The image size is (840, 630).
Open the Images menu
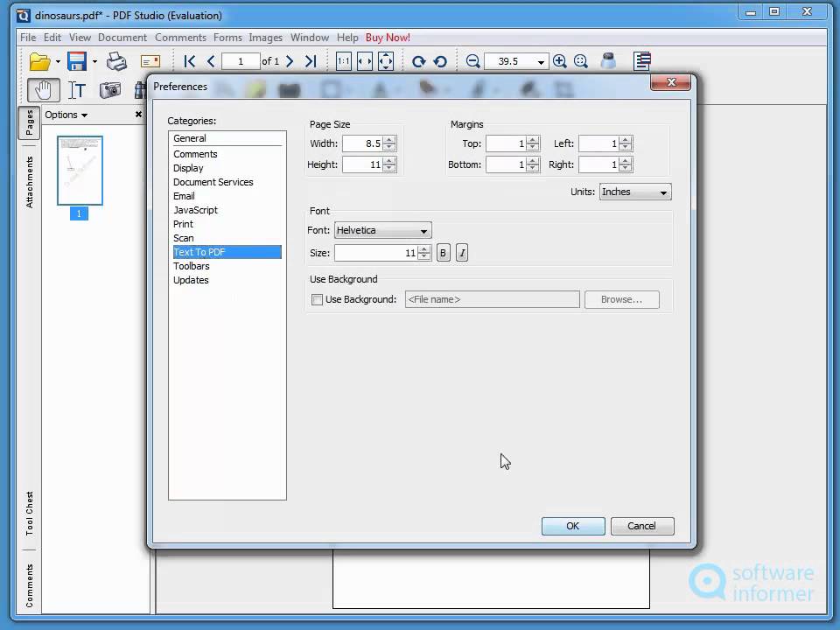tap(265, 38)
